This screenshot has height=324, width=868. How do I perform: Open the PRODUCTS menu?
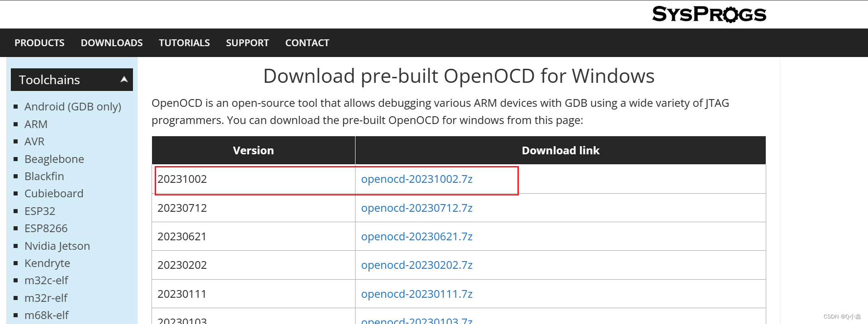coord(39,43)
